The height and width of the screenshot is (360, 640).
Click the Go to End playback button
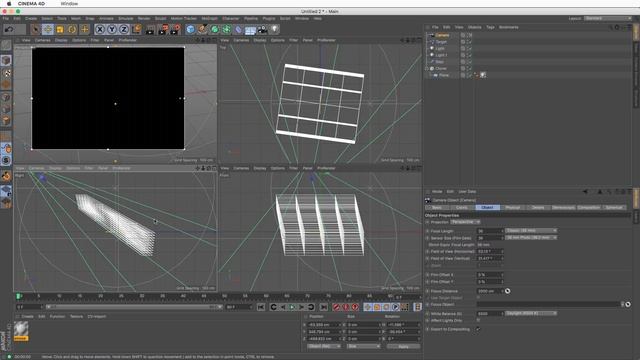pos(324,307)
